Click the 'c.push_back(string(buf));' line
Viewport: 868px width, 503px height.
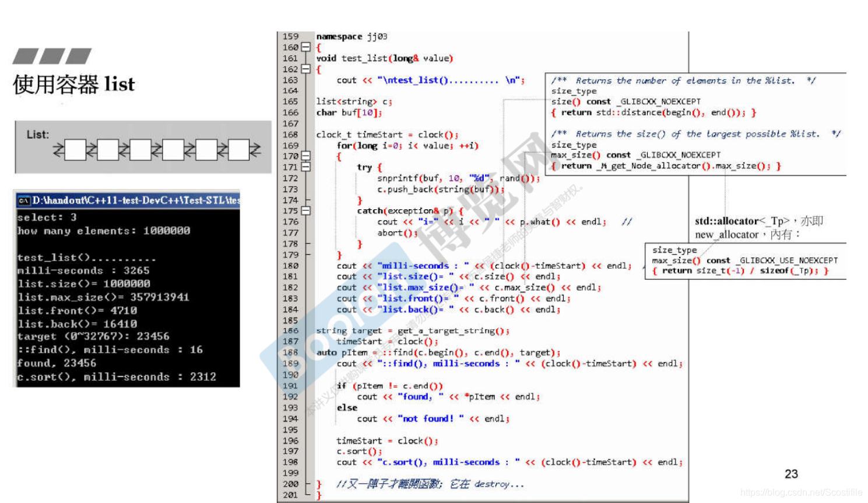coord(441,189)
